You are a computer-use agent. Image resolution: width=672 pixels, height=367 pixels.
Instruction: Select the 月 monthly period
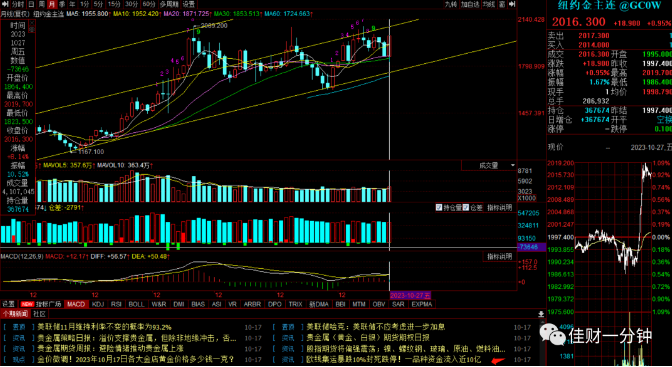(52, 4)
